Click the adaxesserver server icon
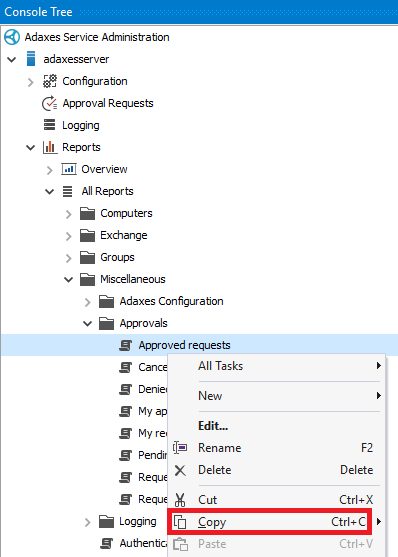The width and height of the screenshot is (398, 557). coord(31,59)
